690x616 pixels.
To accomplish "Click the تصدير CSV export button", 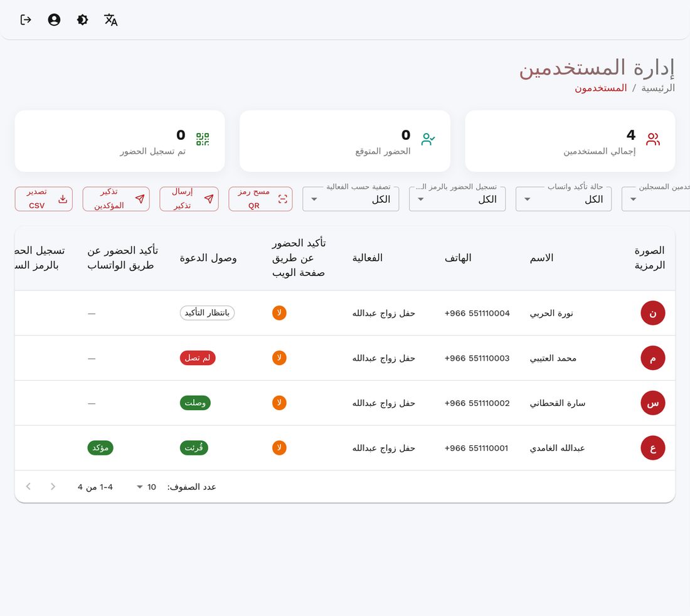I will point(43,199).
